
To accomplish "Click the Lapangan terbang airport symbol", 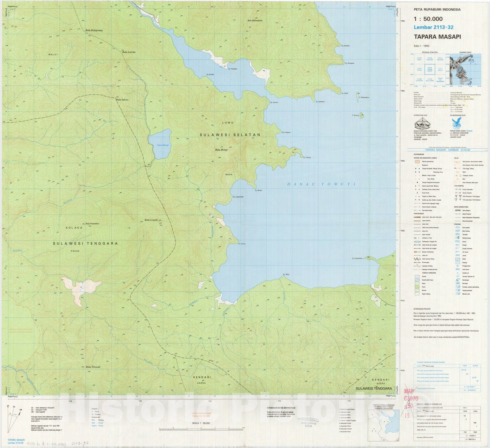I will point(417,266).
